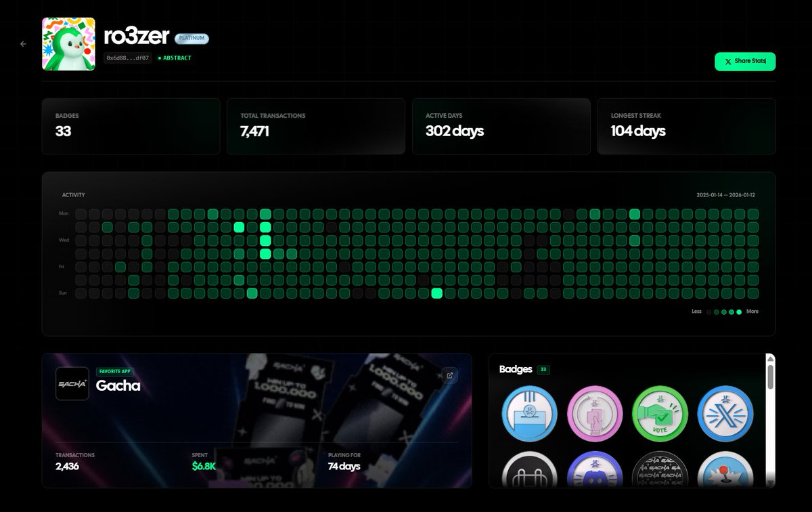Click the Gacha app title
This screenshot has width=812, height=512.
(x=118, y=385)
